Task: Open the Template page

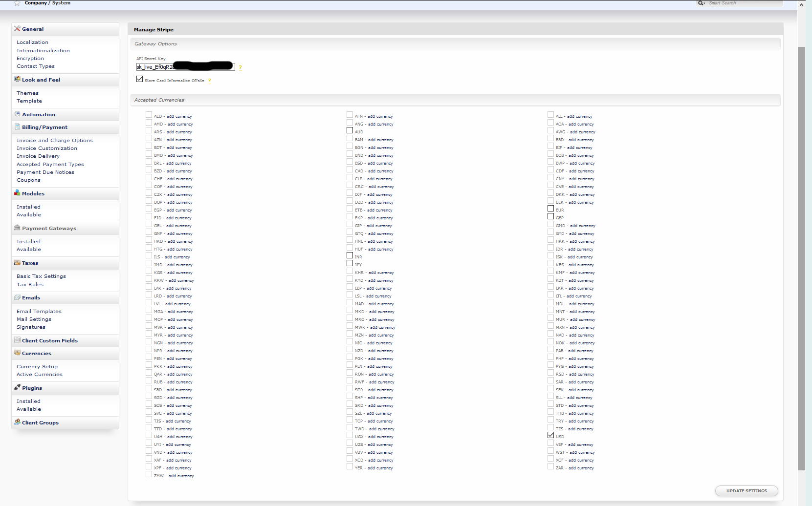Action: 29,101
